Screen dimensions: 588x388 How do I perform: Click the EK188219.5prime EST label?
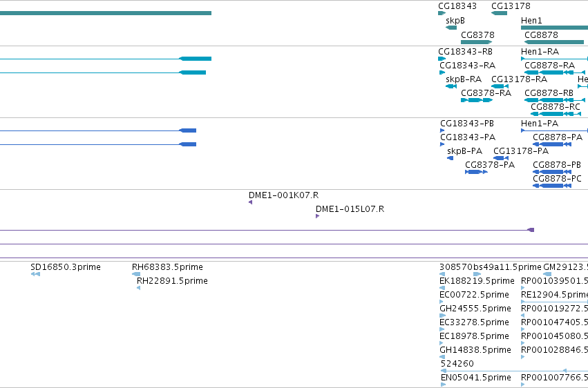pos(477,281)
